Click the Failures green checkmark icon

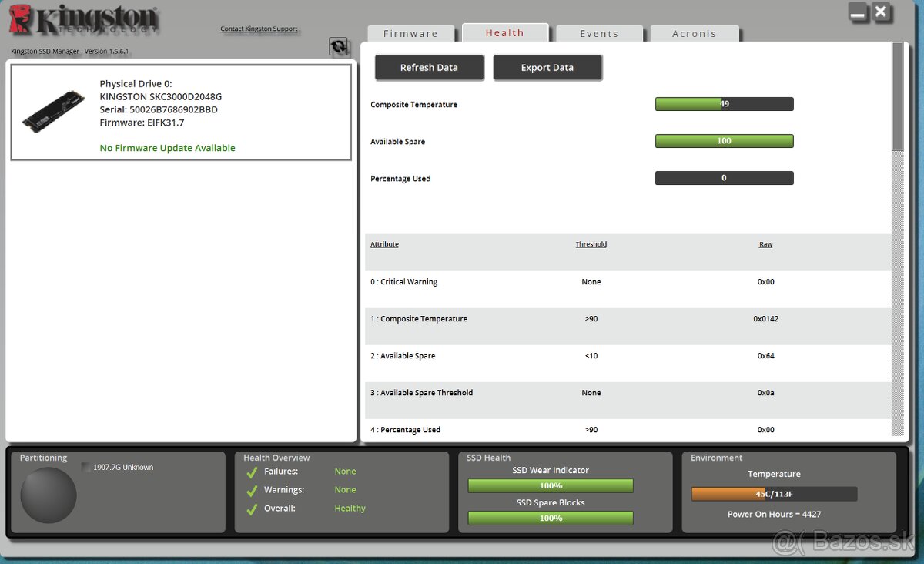pyautogui.click(x=252, y=472)
